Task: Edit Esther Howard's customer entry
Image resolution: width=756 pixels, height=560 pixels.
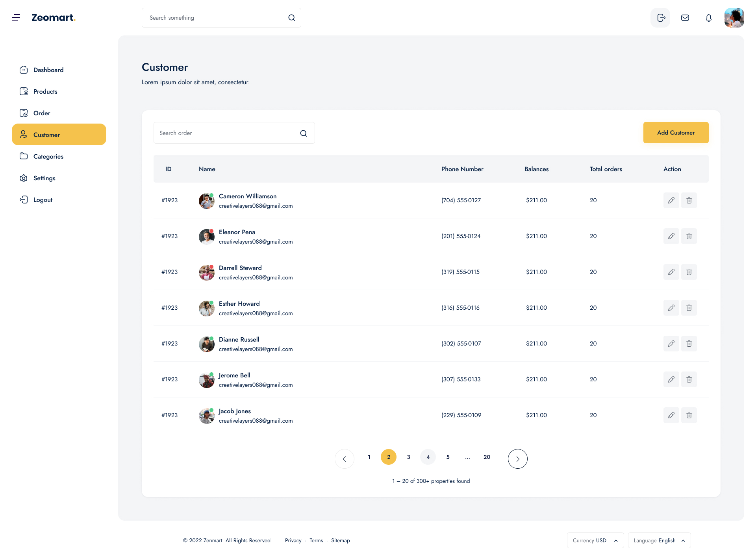Action: coord(671,308)
